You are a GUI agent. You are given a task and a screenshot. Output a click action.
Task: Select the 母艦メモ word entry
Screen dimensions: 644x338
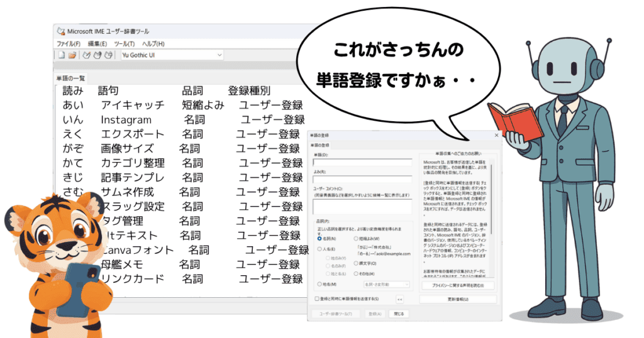tap(122, 264)
